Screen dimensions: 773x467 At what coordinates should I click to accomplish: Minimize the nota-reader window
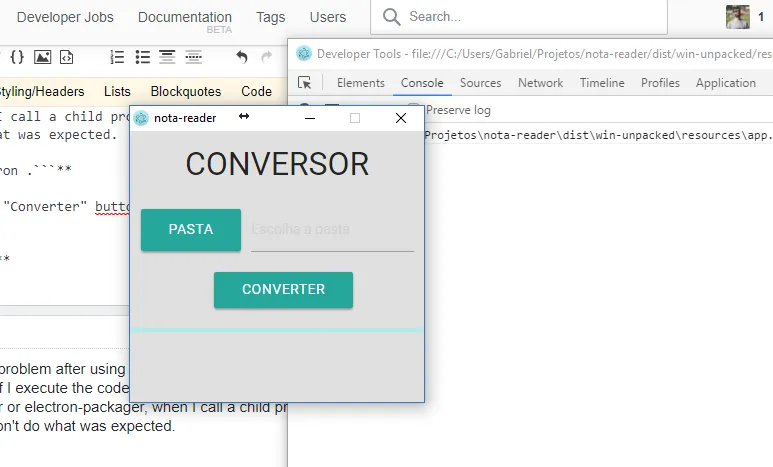[x=310, y=118]
